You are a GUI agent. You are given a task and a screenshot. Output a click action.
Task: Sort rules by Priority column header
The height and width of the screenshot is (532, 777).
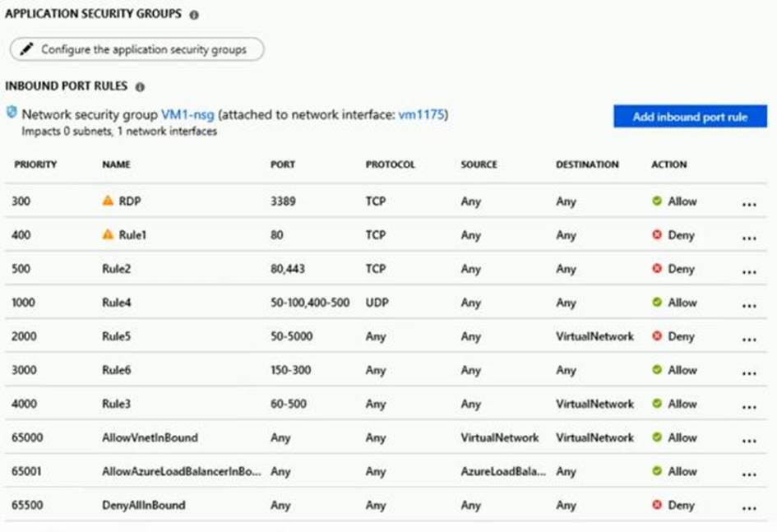tap(35, 164)
